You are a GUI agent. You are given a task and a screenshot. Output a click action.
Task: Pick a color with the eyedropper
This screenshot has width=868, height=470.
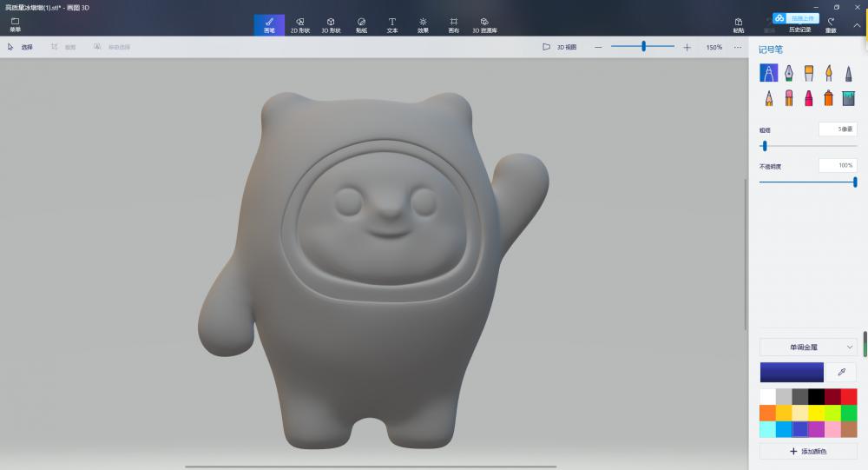pyautogui.click(x=841, y=372)
